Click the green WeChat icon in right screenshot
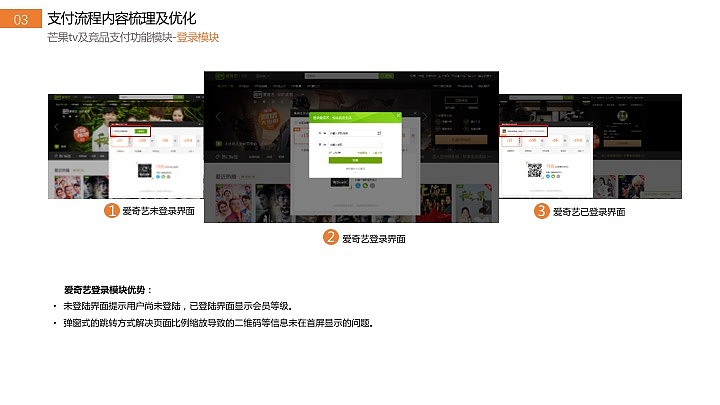This screenshot has width=720, height=405. (553, 176)
